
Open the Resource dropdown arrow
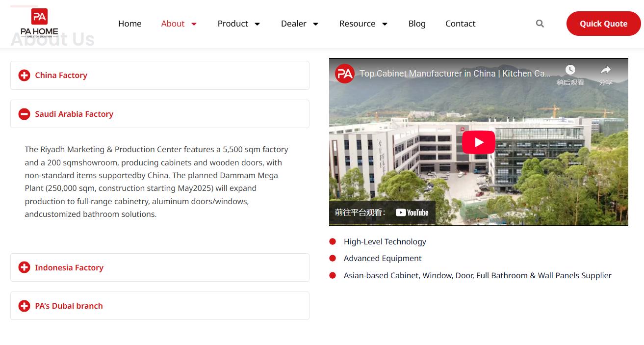click(x=385, y=24)
